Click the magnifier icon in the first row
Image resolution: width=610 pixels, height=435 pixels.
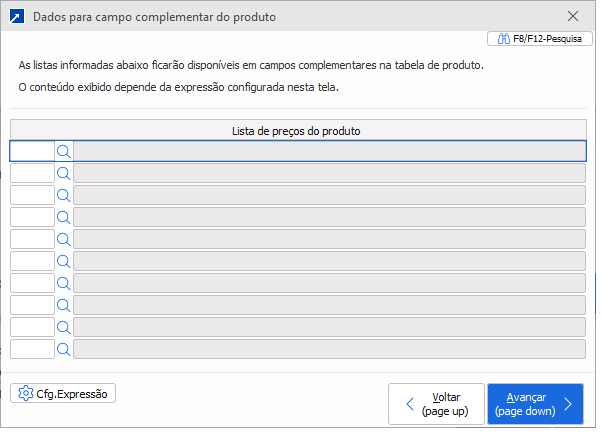(63, 151)
